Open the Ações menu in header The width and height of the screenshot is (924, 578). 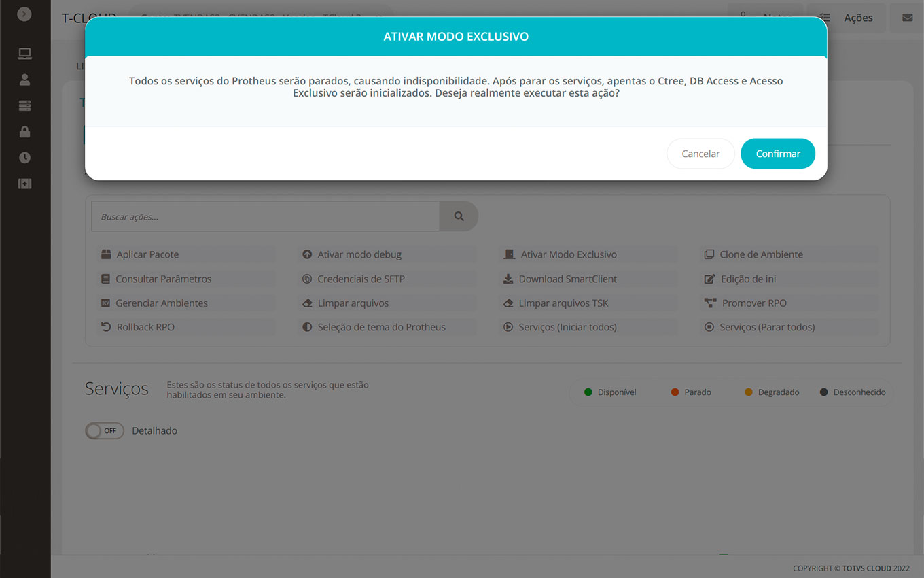click(847, 18)
